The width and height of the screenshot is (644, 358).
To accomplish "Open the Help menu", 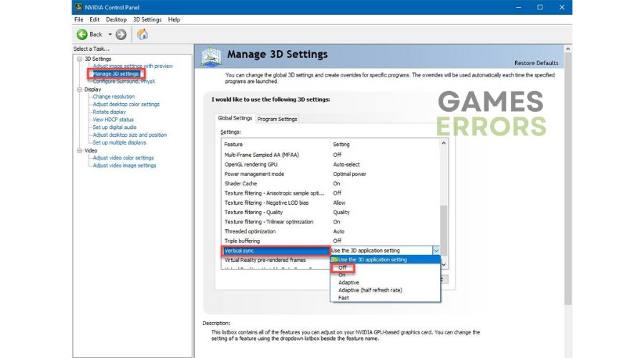I will (174, 19).
